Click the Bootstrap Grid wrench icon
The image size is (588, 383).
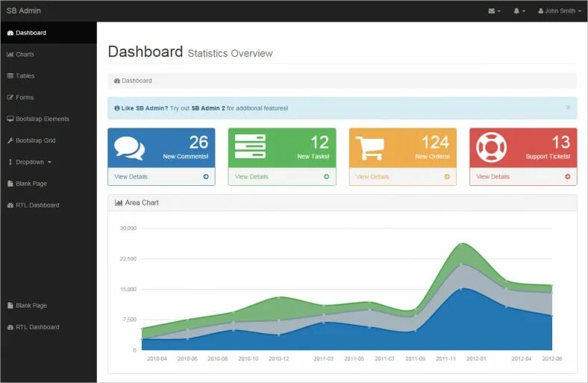click(10, 140)
